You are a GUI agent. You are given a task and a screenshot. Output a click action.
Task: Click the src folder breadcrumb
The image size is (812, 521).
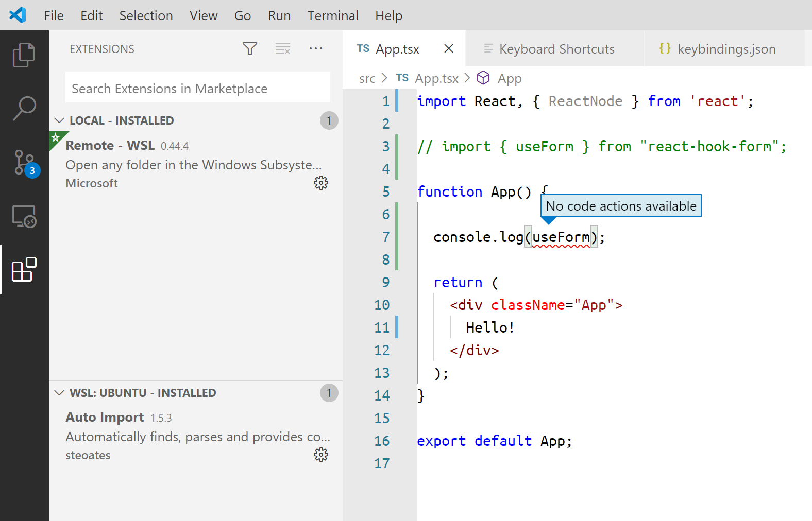click(x=367, y=78)
